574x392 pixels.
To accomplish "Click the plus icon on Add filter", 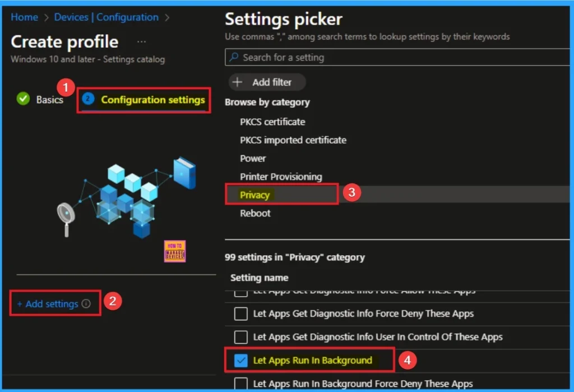I will point(238,82).
